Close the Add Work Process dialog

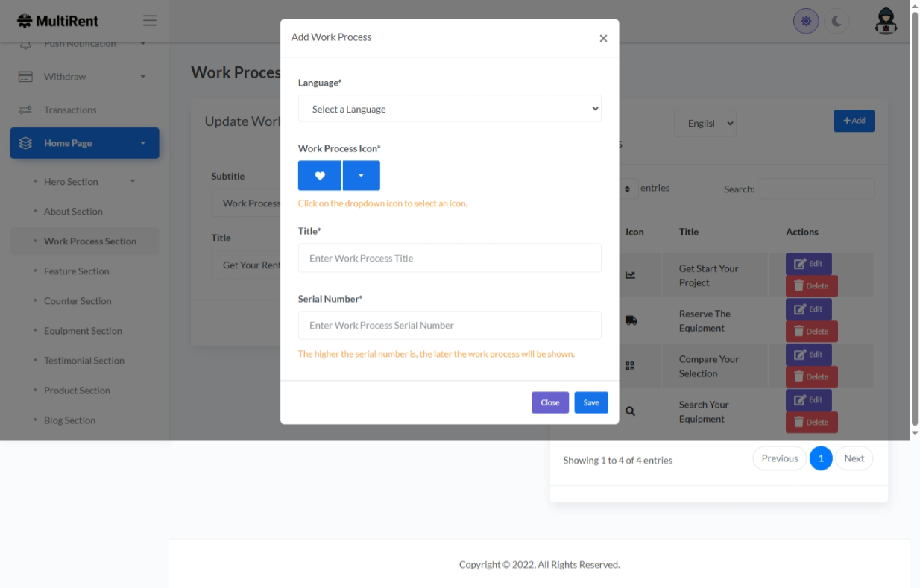pos(603,39)
